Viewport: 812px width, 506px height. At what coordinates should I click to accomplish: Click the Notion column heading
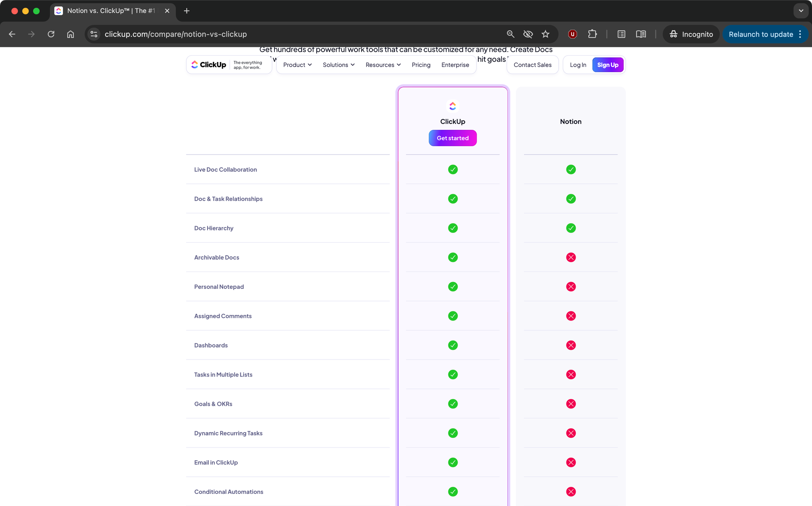(571, 122)
